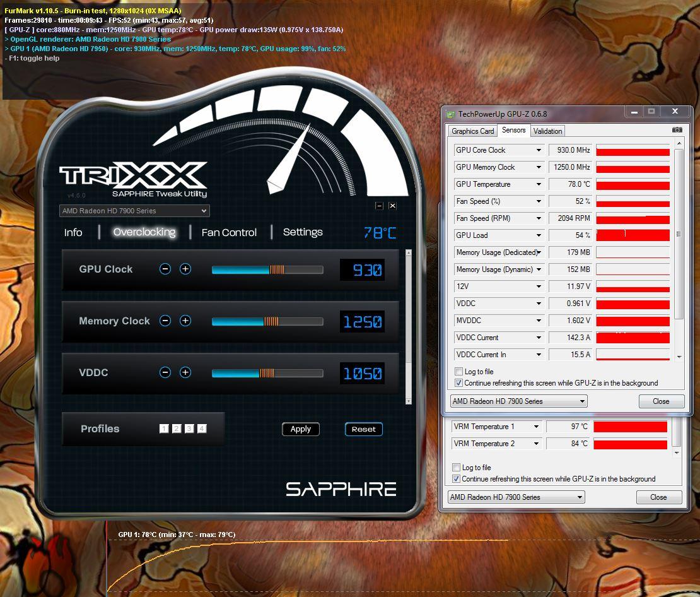Click GPU-Z camera screenshot icon
This screenshot has height=597, width=700.
pos(677,129)
